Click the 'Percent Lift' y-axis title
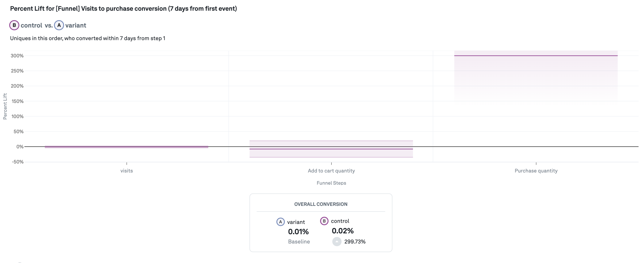Image resolution: width=644 pixels, height=263 pixels. 5,106
